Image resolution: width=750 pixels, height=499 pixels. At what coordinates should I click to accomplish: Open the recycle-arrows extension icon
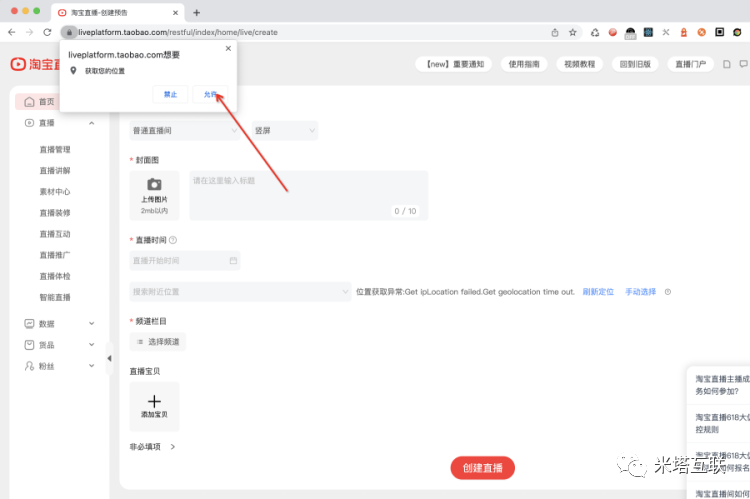coord(595,33)
